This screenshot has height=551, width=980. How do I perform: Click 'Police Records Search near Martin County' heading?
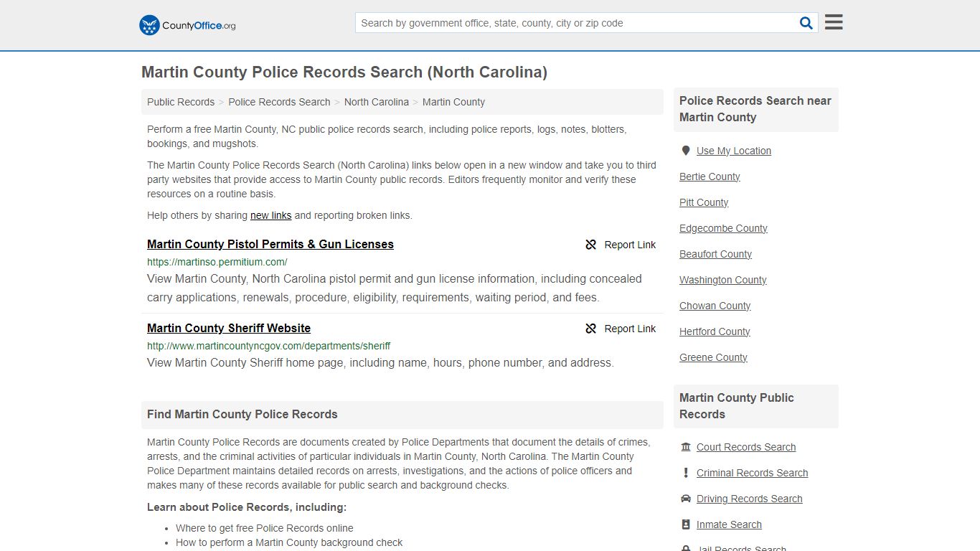(x=755, y=109)
